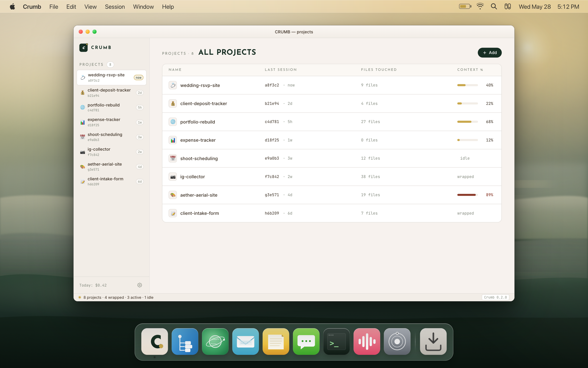Image resolution: width=588 pixels, height=368 pixels.
Task: Select portfolio-rebuild in the sidebar
Action: pyautogui.click(x=112, y=107)
